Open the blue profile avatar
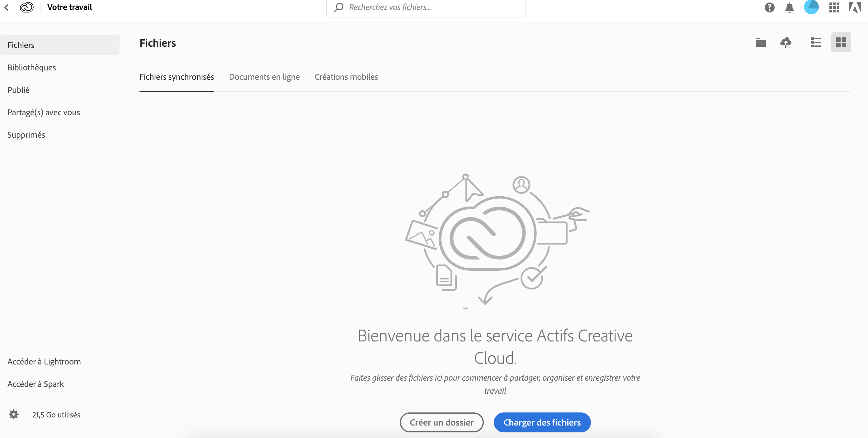This screenshot has width=868, height=438. pyautogui.click(x=811, y=7)
